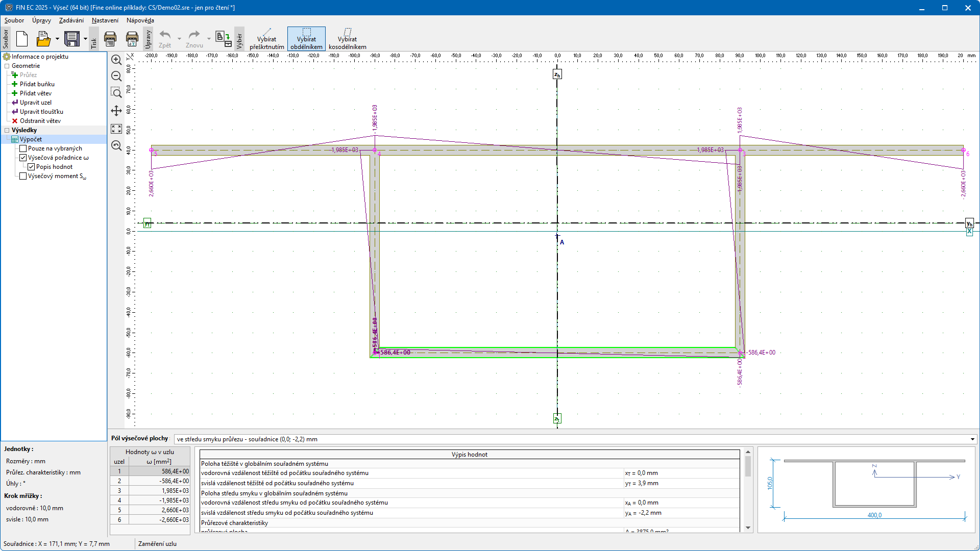Open the Nastavení menu
The image size is (980, 551).
tap(105, 20)
